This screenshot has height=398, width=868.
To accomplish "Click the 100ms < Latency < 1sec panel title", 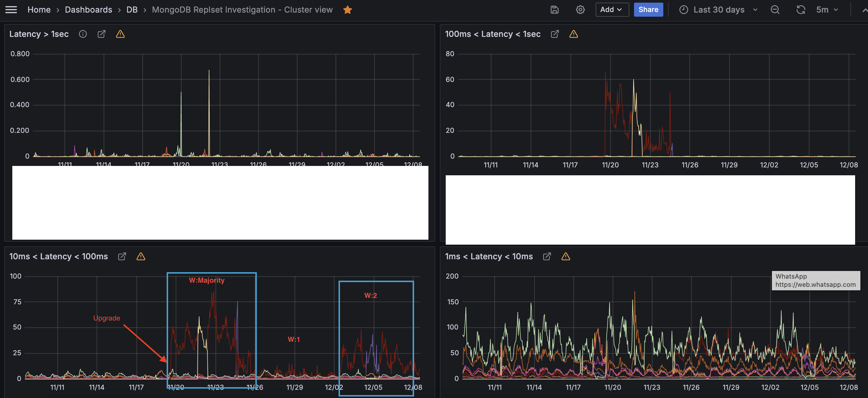I will pos(492,34).
